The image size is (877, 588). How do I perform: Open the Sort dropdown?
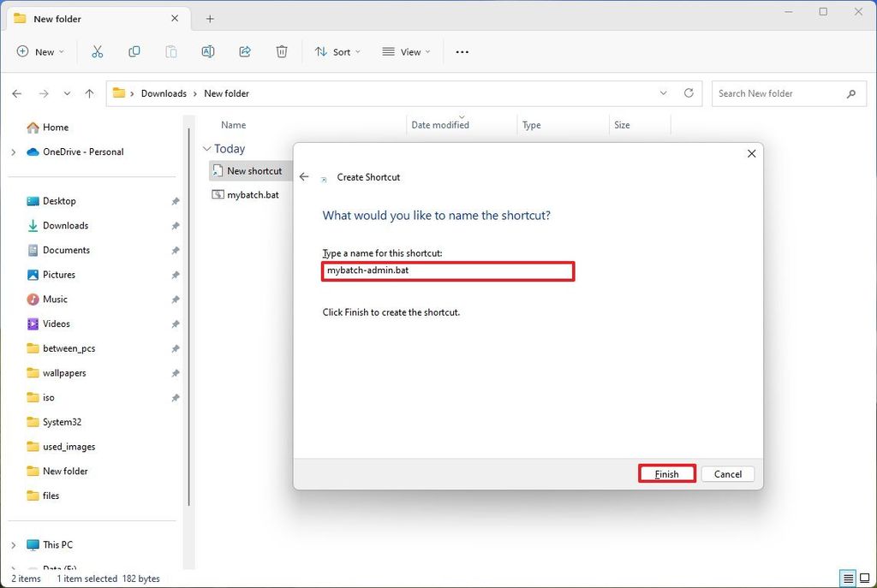coord(337,52)
